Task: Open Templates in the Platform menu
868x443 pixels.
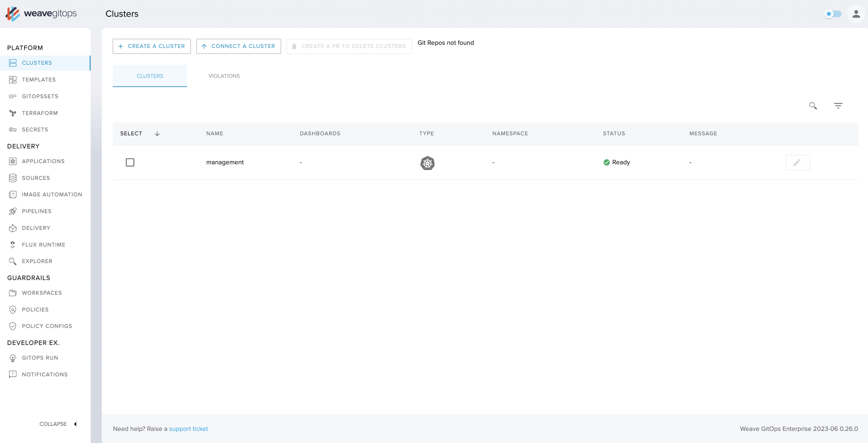Action: [39, 80]
